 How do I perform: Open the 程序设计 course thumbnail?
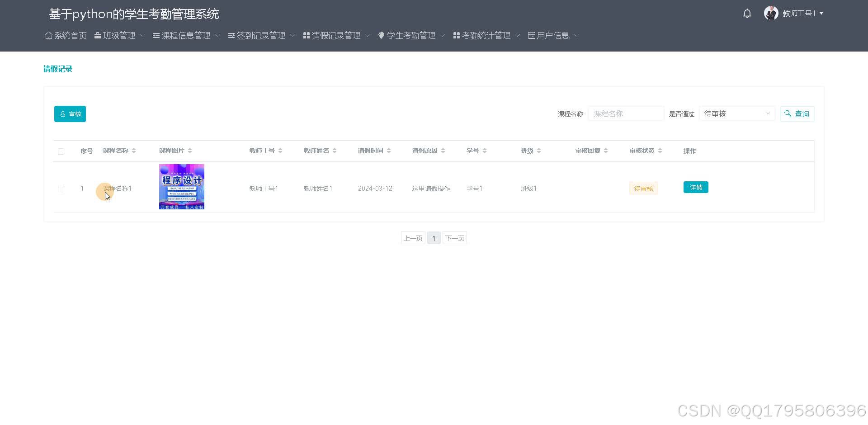pyautogui.click(x=182, y=187)
